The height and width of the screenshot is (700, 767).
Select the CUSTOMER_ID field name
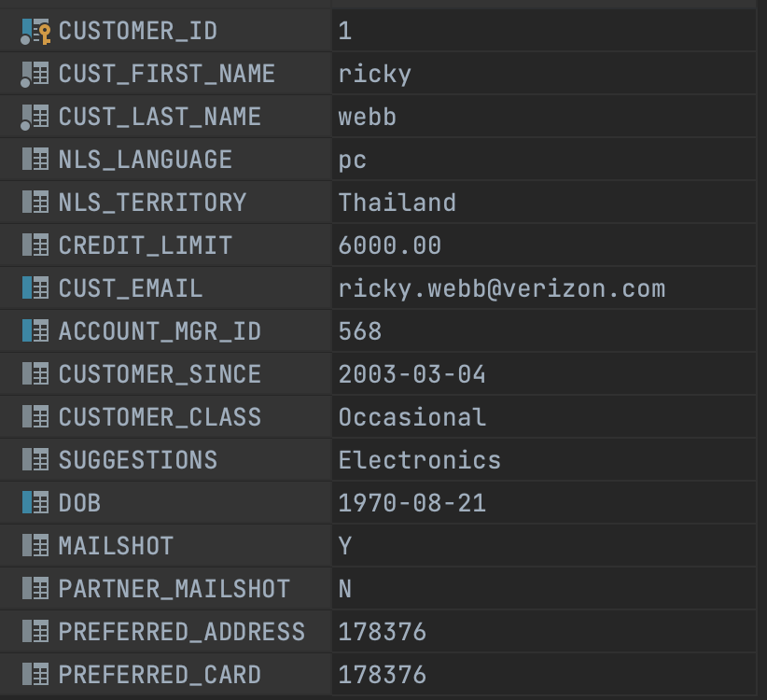click(138, 32)
